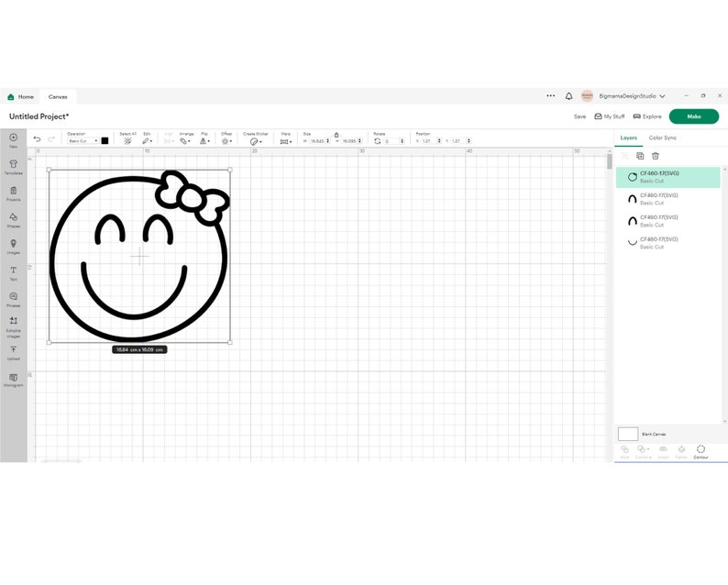Image resolution: width=728 pixels, height=585 pixels.
Task: Open the Combine tool dropdown
Action: 643,451
